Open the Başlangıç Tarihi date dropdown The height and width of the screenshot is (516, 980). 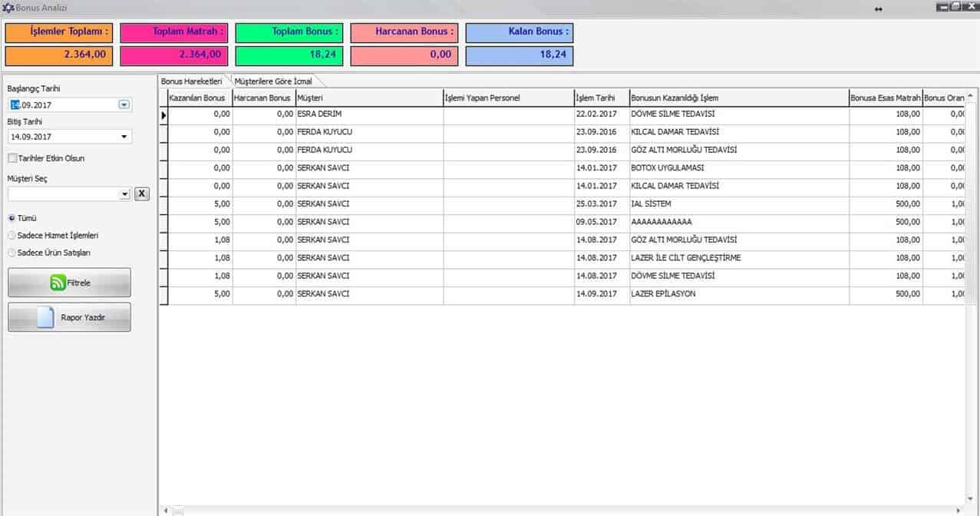(x=124, y=105)
